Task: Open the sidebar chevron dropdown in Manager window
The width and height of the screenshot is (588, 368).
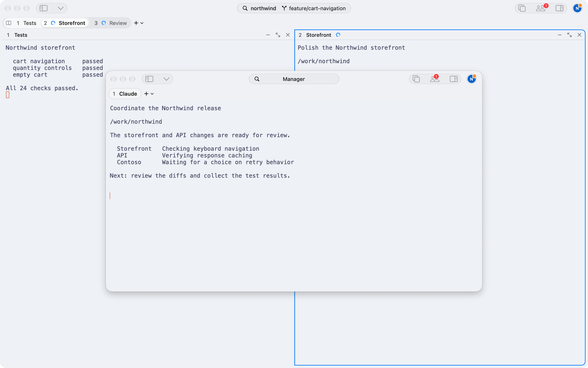Action: (x=166, y=79)
